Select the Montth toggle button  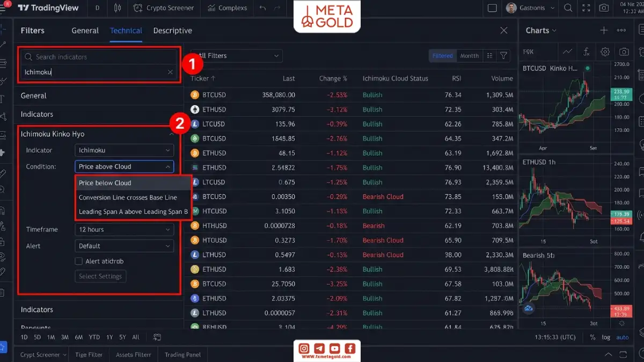(x=470, y=56)
